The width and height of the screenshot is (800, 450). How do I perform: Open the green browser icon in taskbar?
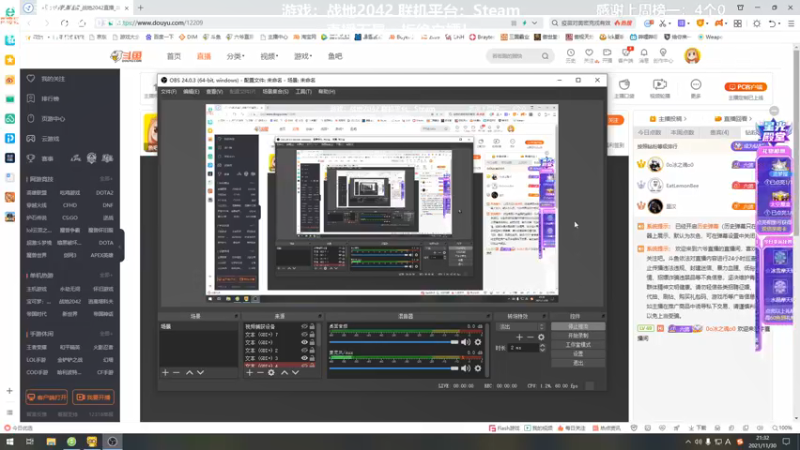[71, 441]
